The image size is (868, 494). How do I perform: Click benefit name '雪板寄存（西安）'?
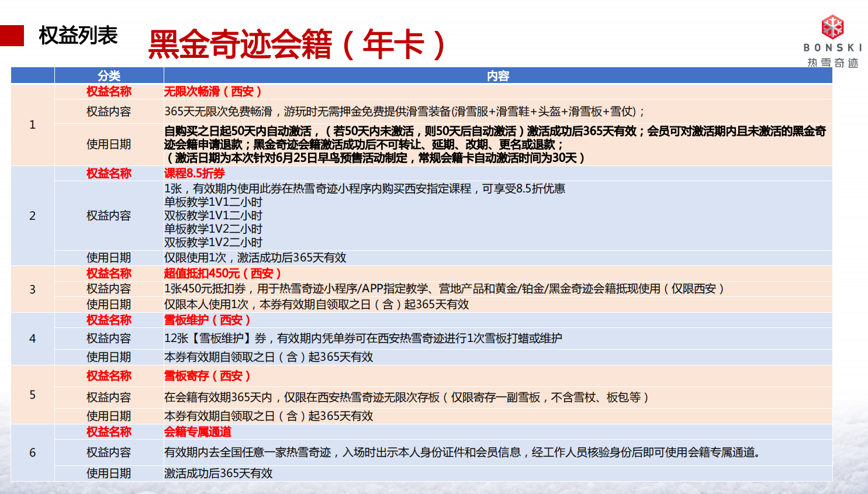[208, 376]
